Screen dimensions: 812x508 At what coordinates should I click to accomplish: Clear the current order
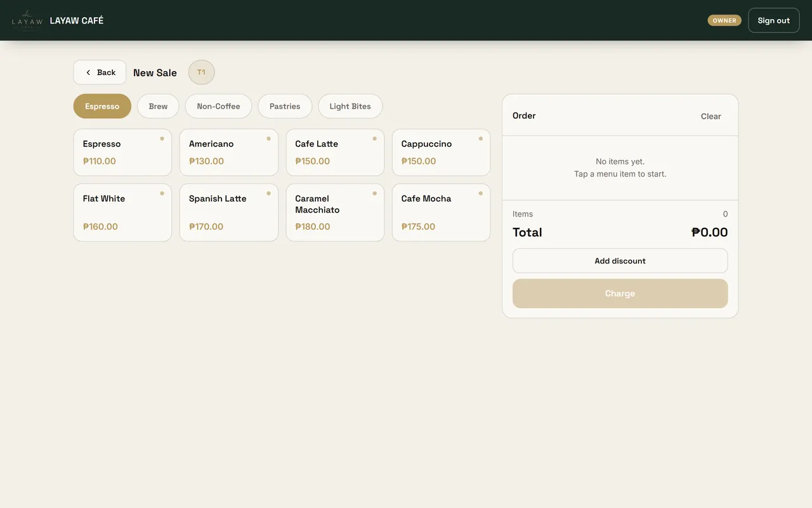click(x=710, y=116)
